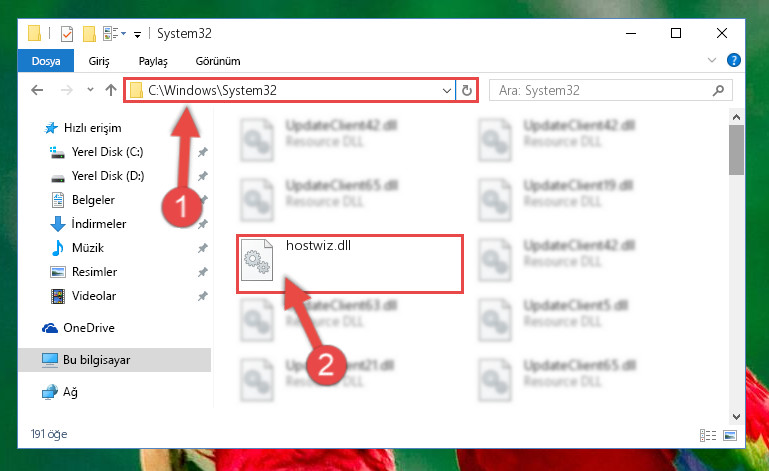Viewport: 769px width, 471px height.
Task: Open recent locations dropdown arrow
Action: click(90, 90)
